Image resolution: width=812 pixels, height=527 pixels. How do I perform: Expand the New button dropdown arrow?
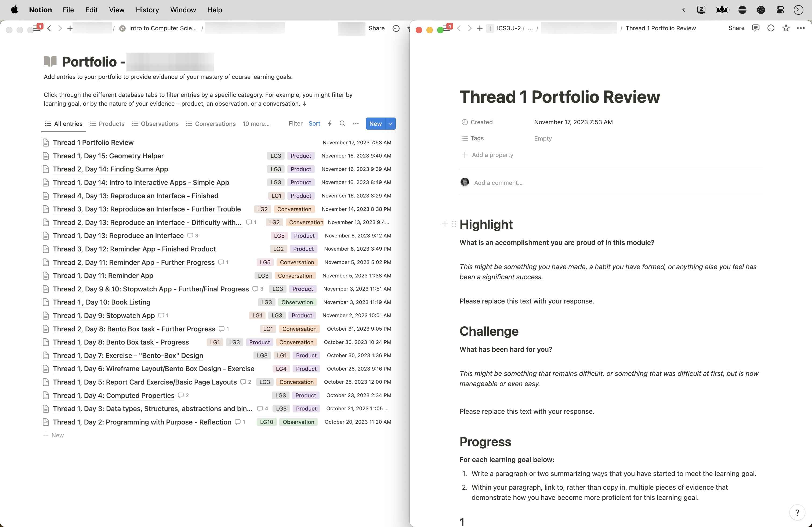pos(390,124)
